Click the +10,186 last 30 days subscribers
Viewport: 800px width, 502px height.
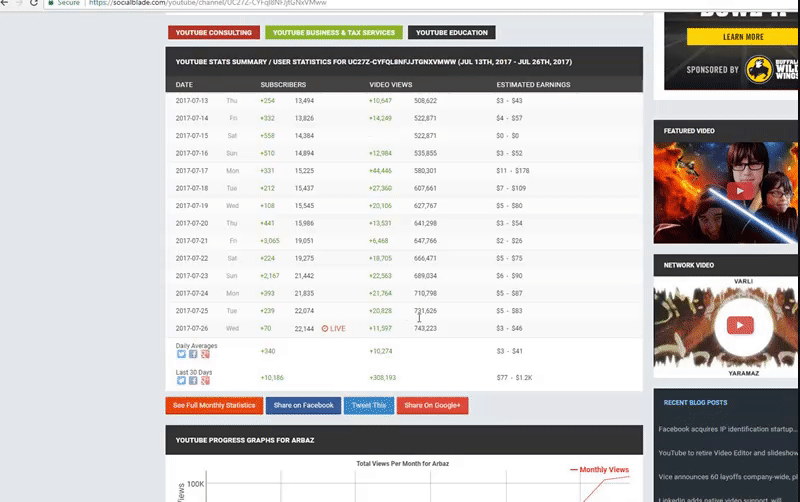(x=272, y=378)
